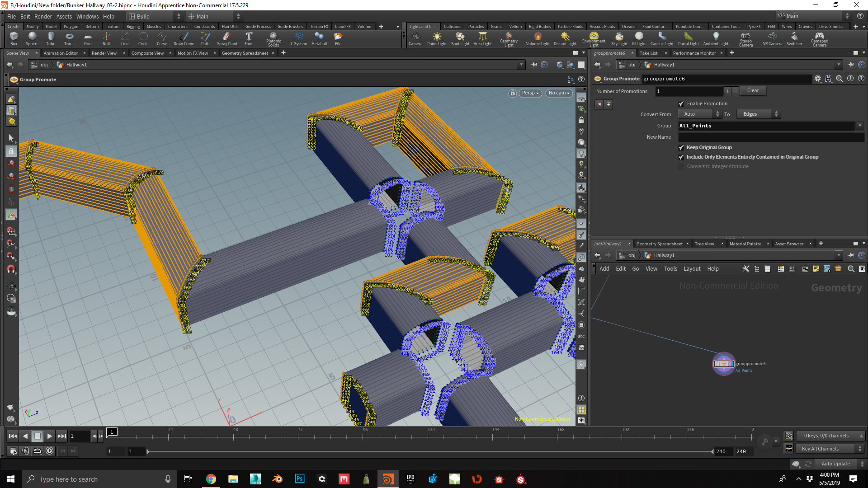Click the Windows search box
Viewport: 868px width, 488px height.
(99, 479)
